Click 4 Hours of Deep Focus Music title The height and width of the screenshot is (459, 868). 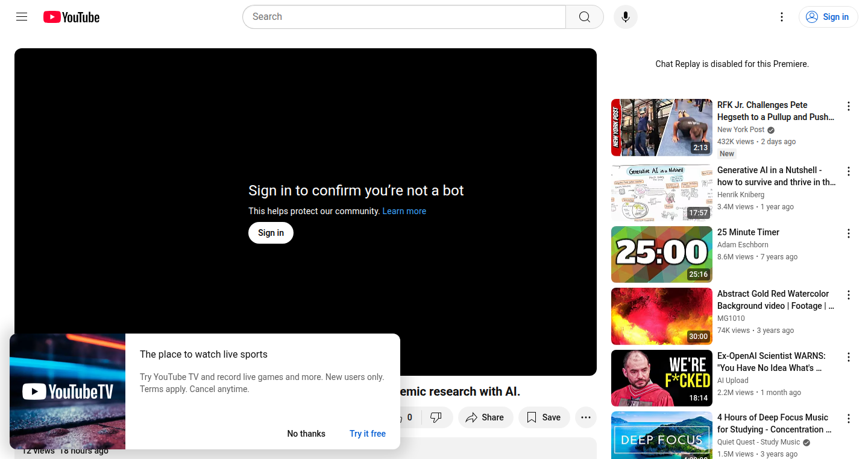775,423
